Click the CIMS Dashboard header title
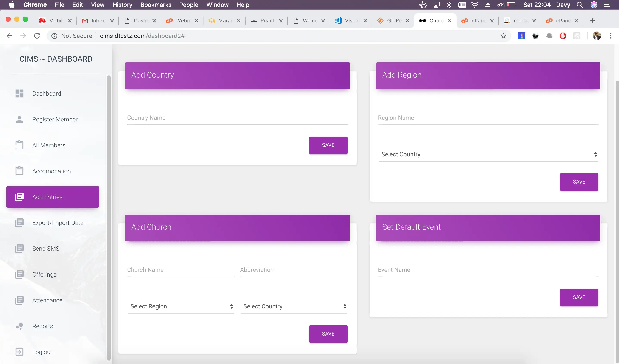The height and width of the screenshot is (364, 619). pos(55,59)
